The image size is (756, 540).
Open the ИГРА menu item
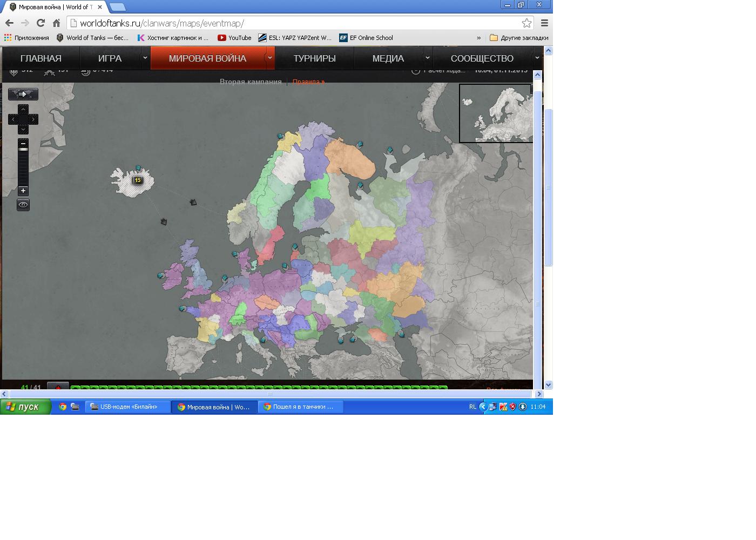[110, 58]
